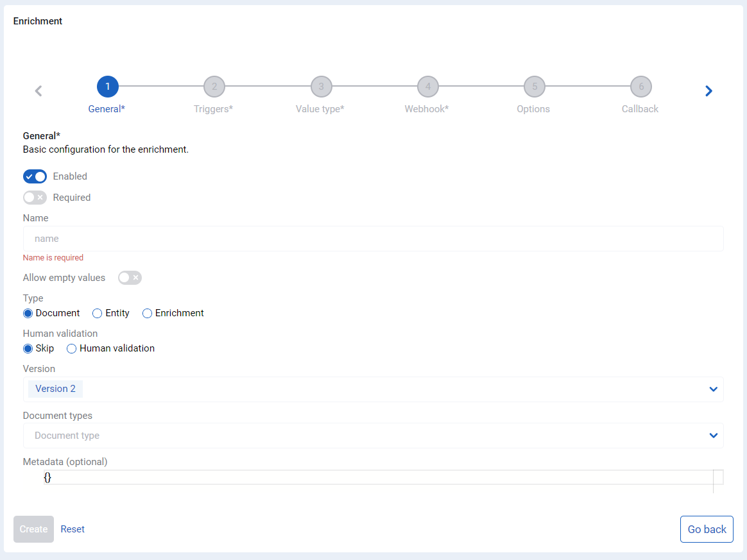
Task: Expand the Version dropdown arrow
Action: [713, 389]
